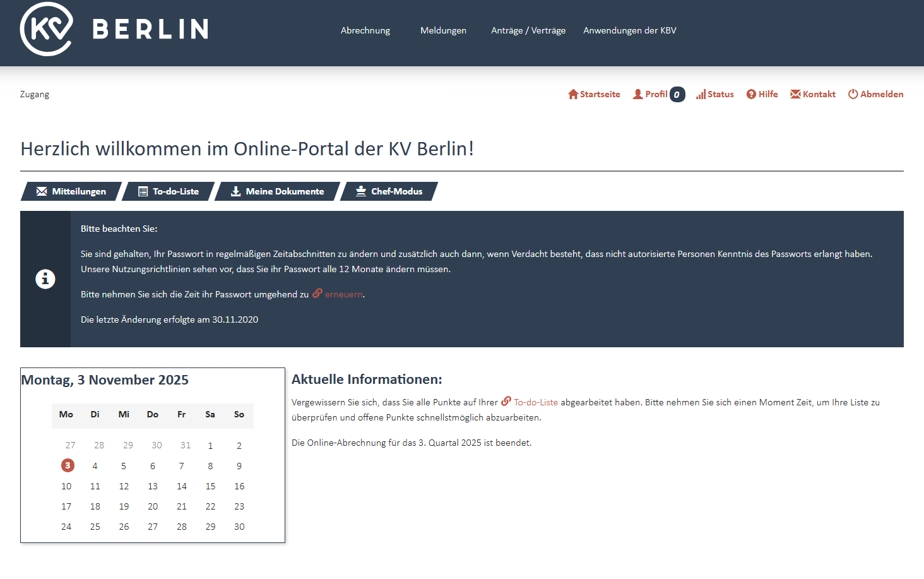Open Hilfe question mark icon
The height and width of the screenshot is (579, 924).
pos(751,94)
